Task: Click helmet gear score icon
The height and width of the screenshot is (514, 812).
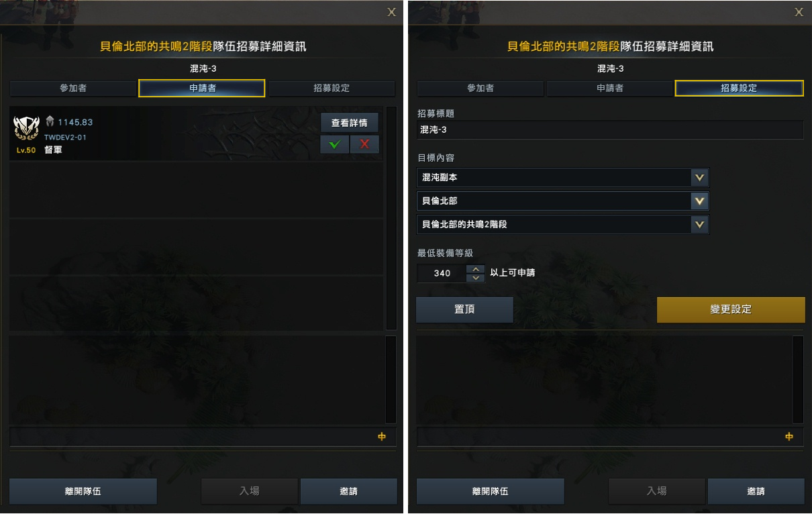Action: point(50,122)
